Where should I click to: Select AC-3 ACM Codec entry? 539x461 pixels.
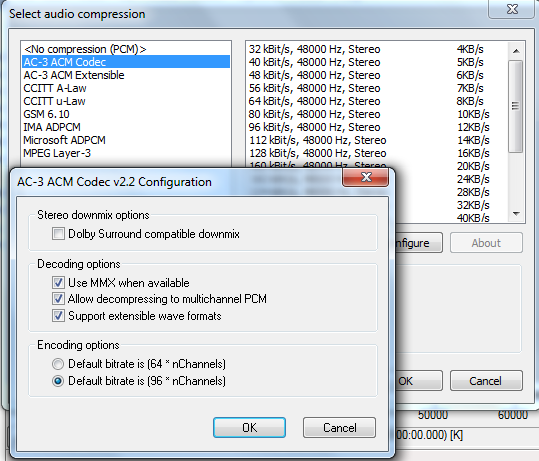pos(126,62)
